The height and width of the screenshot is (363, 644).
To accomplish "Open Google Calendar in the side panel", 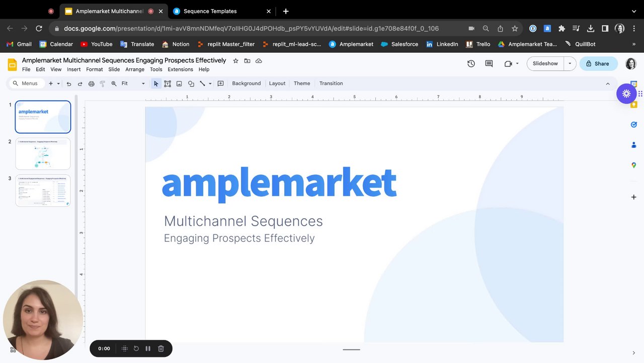I will pos(634,84).
